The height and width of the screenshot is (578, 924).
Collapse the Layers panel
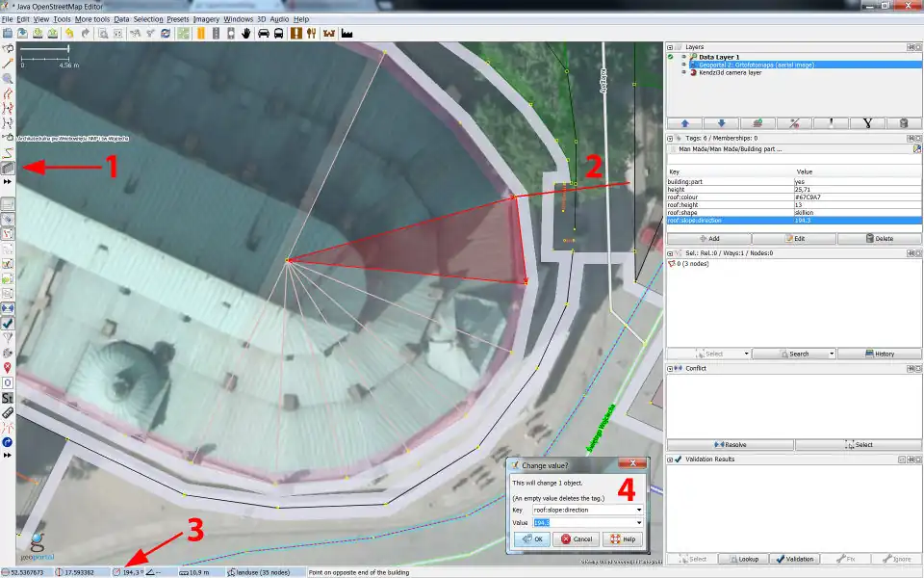click(671, 46)
